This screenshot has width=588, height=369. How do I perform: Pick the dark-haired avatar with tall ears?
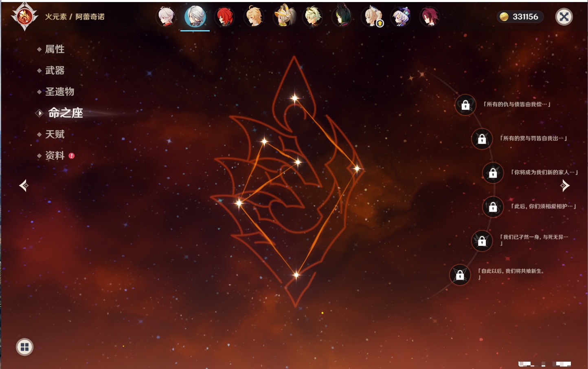[x=342, y=16]
